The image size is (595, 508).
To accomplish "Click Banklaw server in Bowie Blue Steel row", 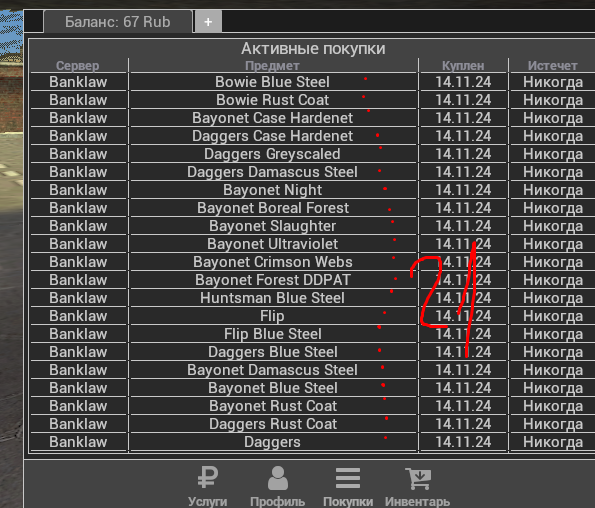I will (78, 82).
